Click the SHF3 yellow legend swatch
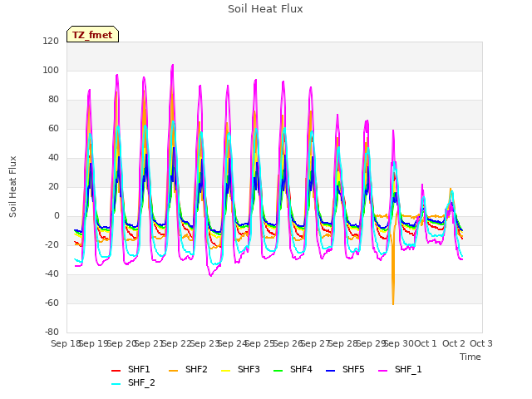Screen dimensions: 532x399 click(225, 370)
